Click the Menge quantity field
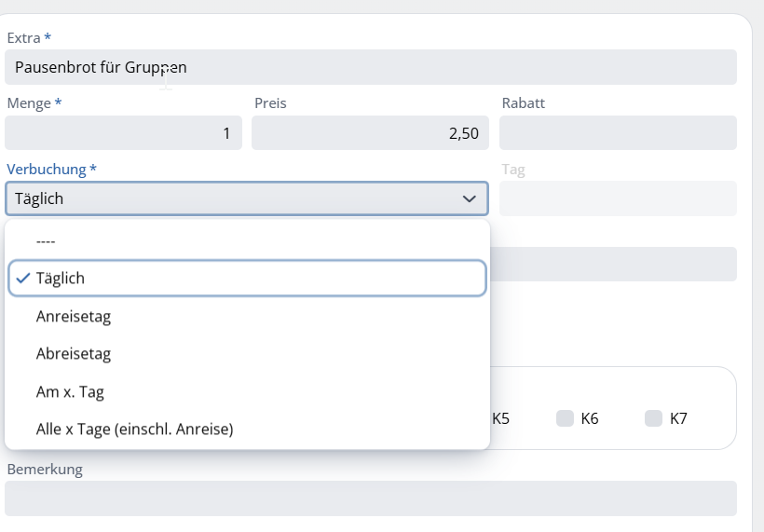 pos(123,133)
